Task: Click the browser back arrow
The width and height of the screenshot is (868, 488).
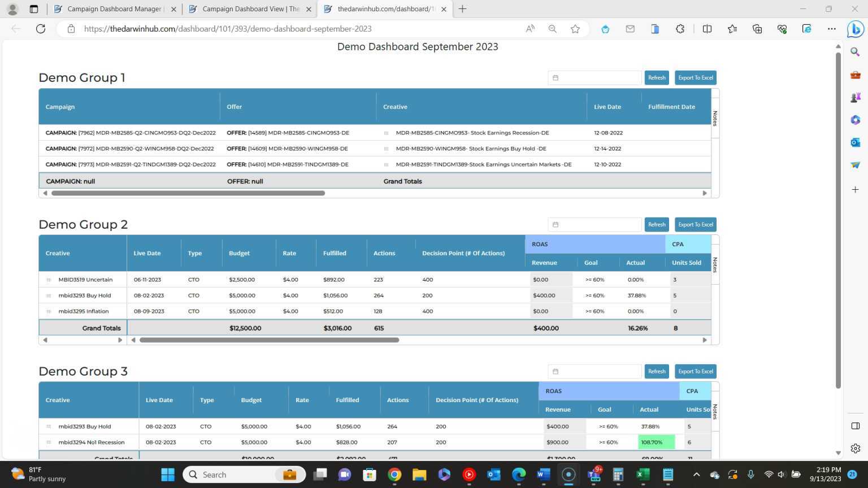Action: coord(16,29)
